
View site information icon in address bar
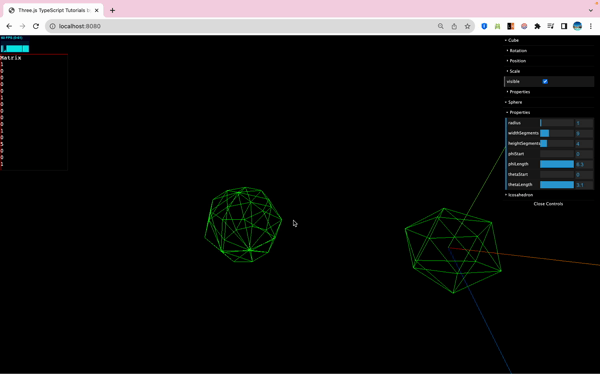coord(52,26)
